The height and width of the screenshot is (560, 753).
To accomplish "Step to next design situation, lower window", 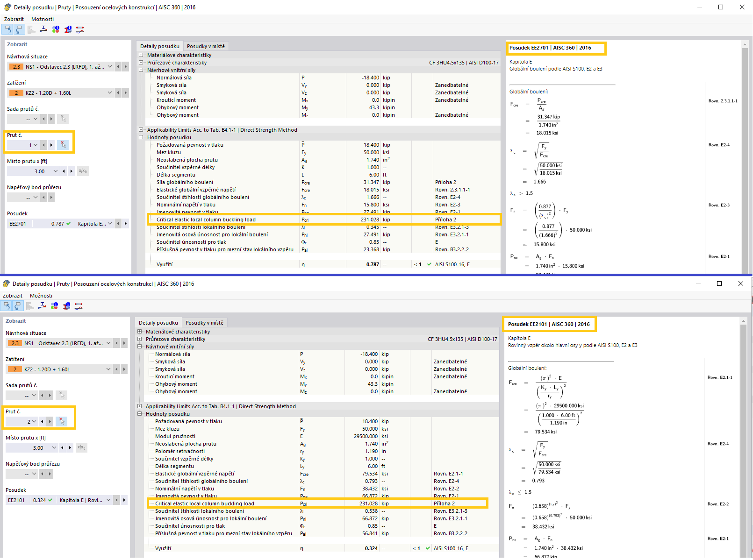I will point(124,343).
